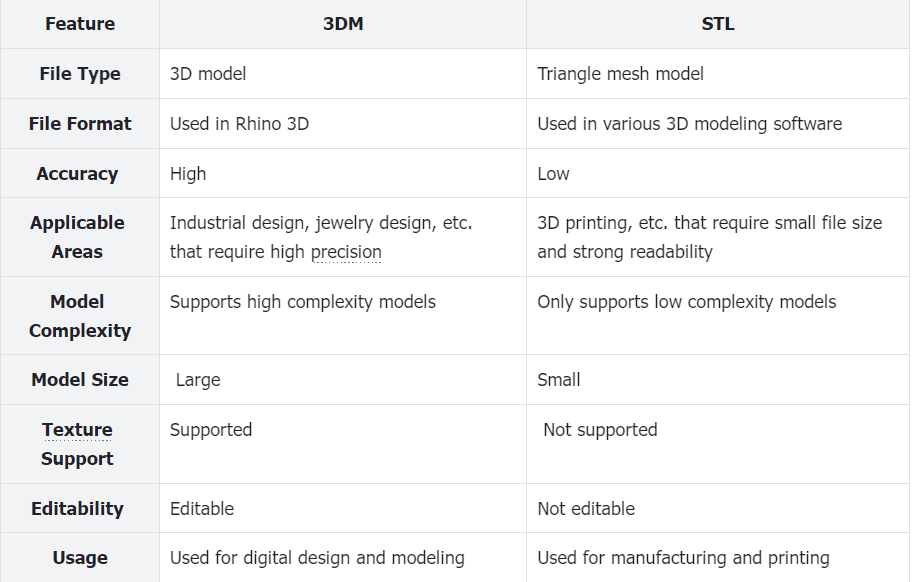The width and height of the screenshot is (913, 582).
Task: Select the "Accuracy" row label
Action: tap(80, 173)
